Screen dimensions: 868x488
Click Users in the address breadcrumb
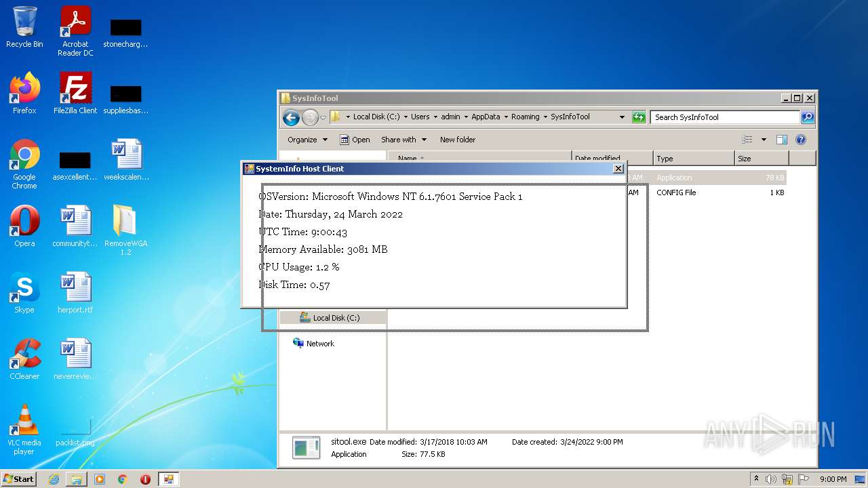coord(420,117)
